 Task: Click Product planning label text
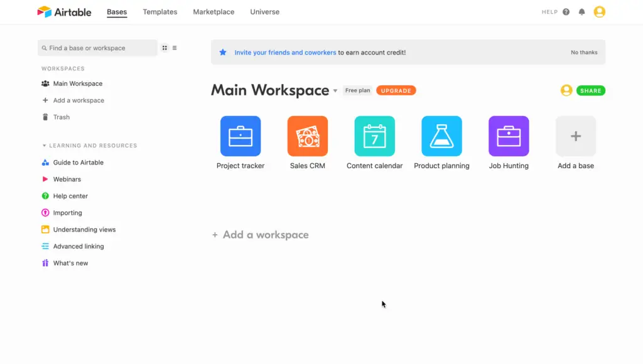441,166
